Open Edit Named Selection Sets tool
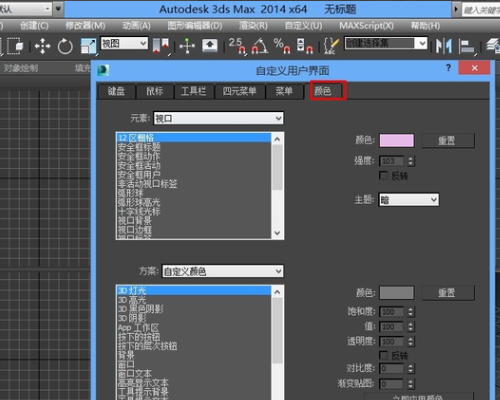 click(332, 46)
